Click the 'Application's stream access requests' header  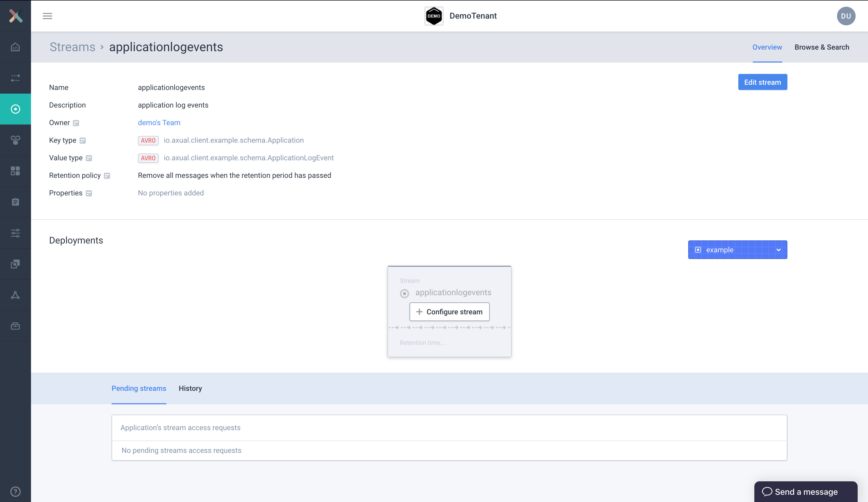click(x=181, y=428)
